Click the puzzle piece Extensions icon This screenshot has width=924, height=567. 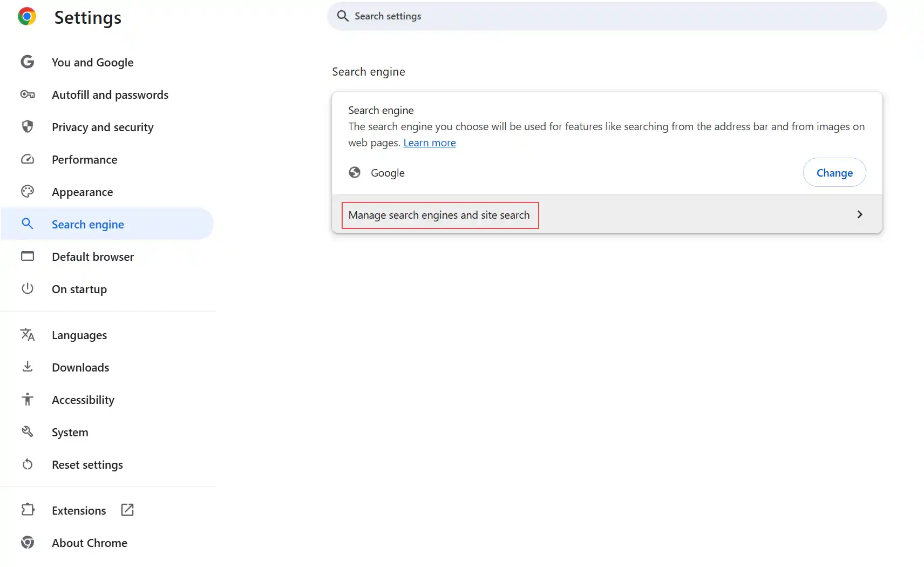[28, 510]
